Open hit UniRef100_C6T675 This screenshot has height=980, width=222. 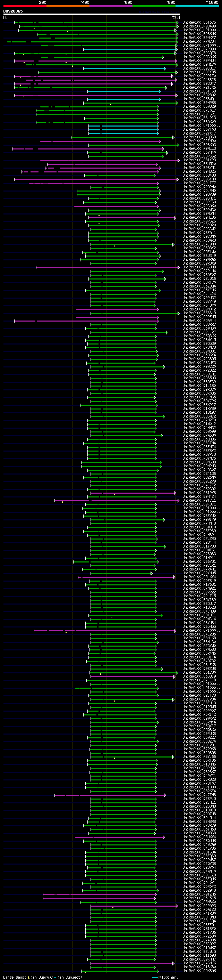pos(199,23)
